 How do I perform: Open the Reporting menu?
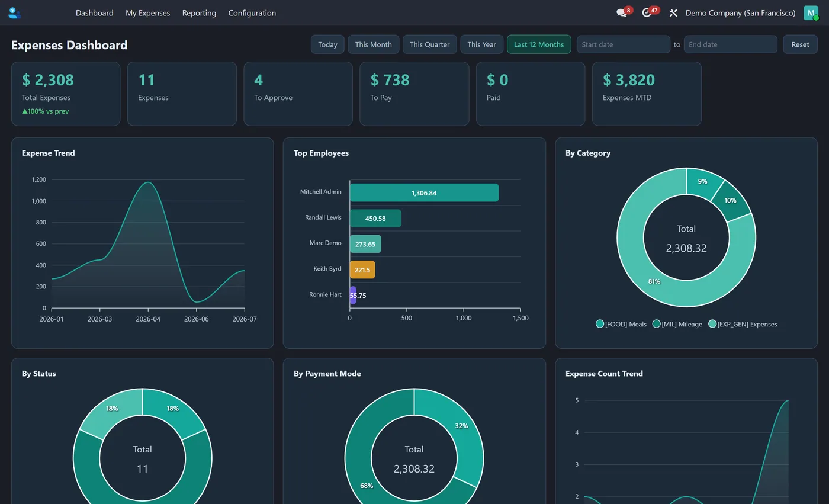(x=199, y=13)
